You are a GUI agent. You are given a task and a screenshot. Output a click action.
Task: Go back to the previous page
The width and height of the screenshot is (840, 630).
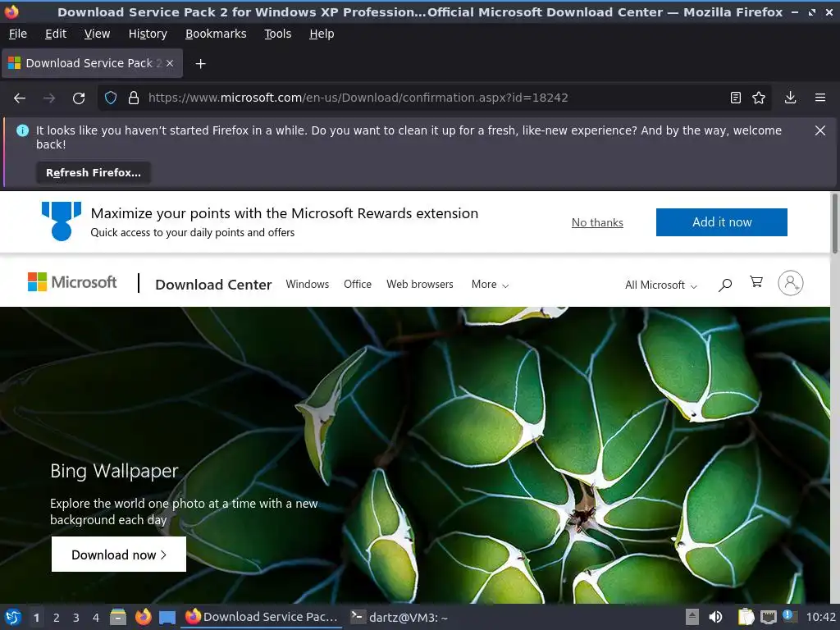coord(20,98)
